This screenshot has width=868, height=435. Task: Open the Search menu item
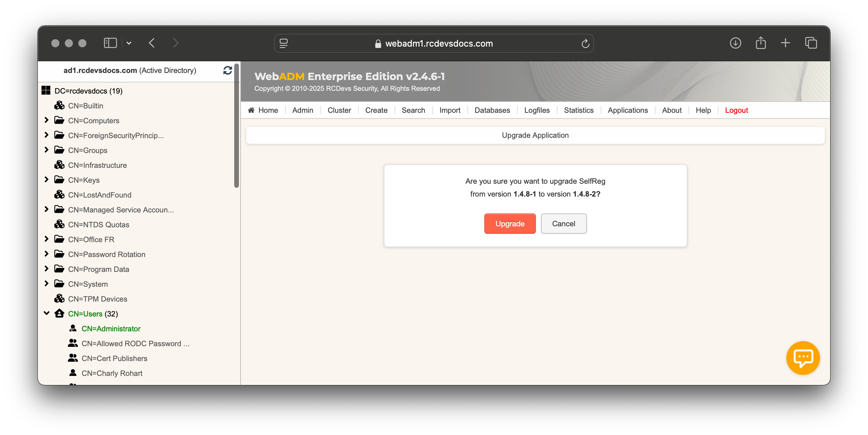pos(413,110)
